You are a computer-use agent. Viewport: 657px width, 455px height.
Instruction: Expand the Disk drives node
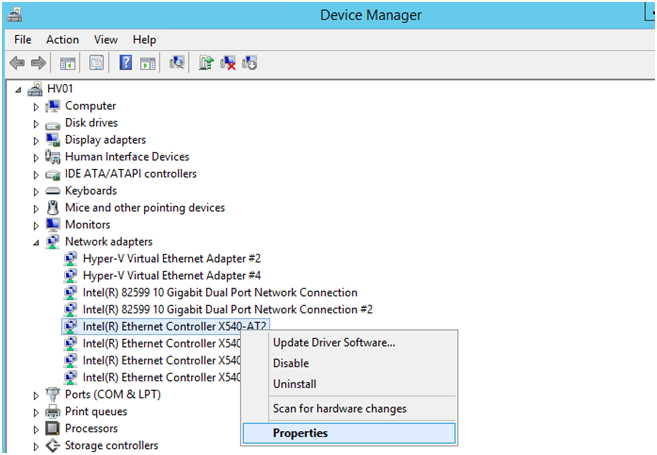(x=36, y=124)
